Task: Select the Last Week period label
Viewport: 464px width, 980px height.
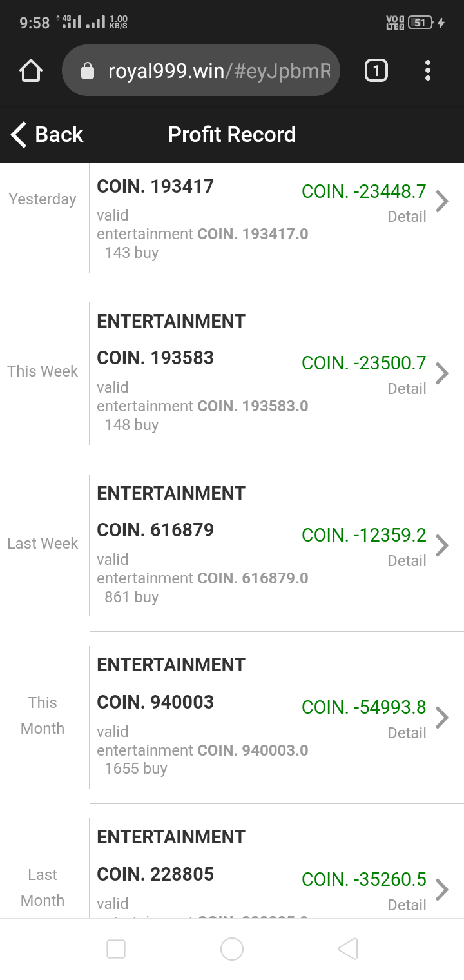Action: coord(43,544)
